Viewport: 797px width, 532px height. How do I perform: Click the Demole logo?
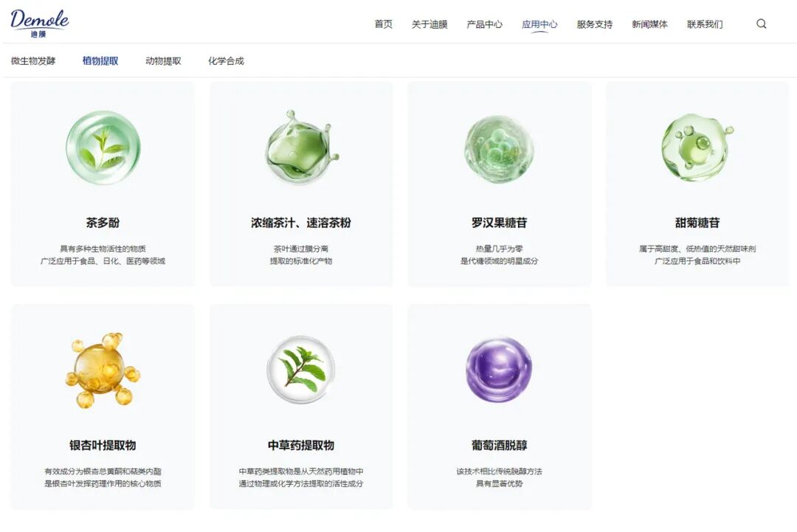pyautogui.click(x=40, y=22)
